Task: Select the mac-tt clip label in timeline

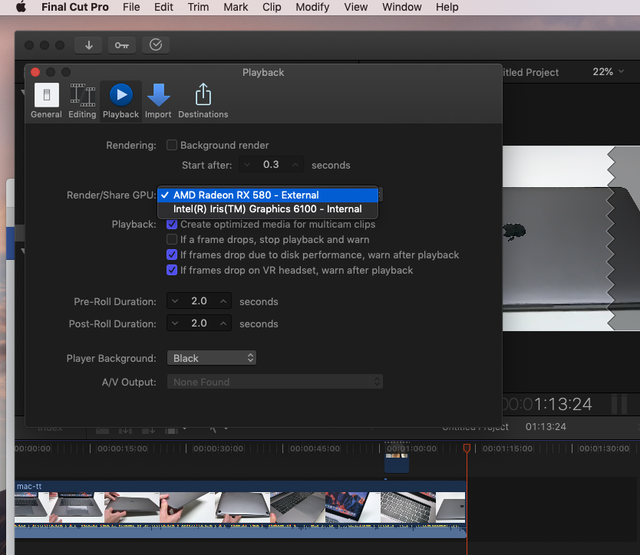Action: click(29, 486)
